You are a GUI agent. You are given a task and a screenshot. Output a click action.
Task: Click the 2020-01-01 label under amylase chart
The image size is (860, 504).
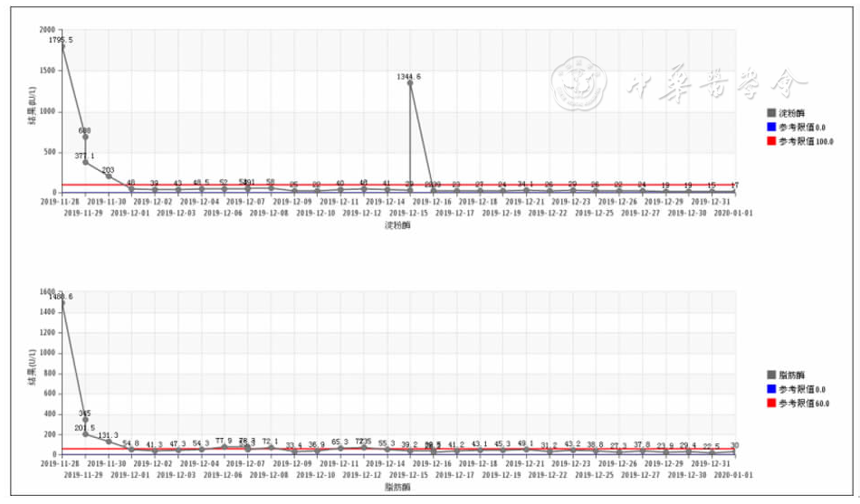point(733,214)
